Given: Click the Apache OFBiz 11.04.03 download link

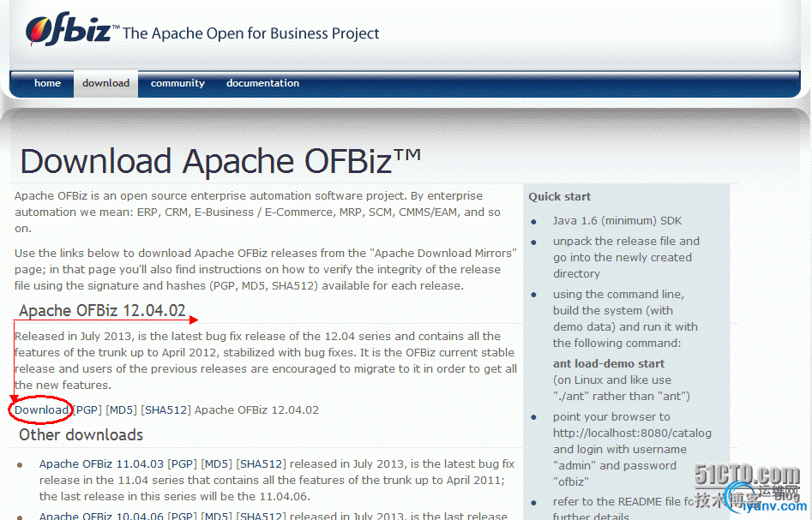Looking at the screenshot, I should (x=101, y=463).
